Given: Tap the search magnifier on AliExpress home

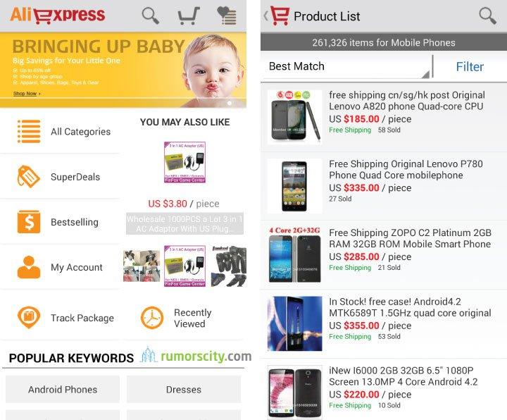Looking at the screenshot, I should [x=151, y=16].
